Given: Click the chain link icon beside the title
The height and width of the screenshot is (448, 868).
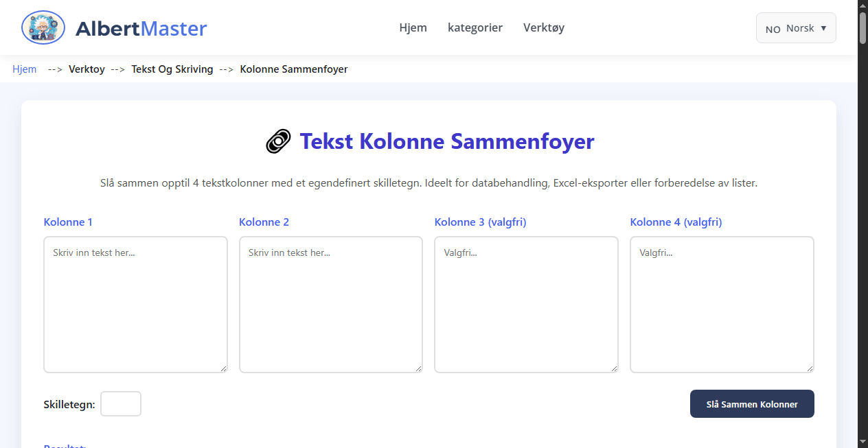Looking at the screenshot, I should [277, 141].
